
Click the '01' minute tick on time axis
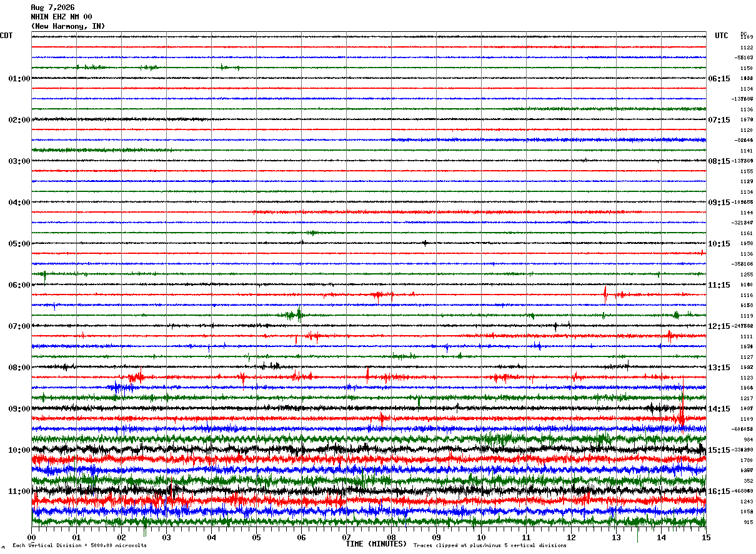77,537
